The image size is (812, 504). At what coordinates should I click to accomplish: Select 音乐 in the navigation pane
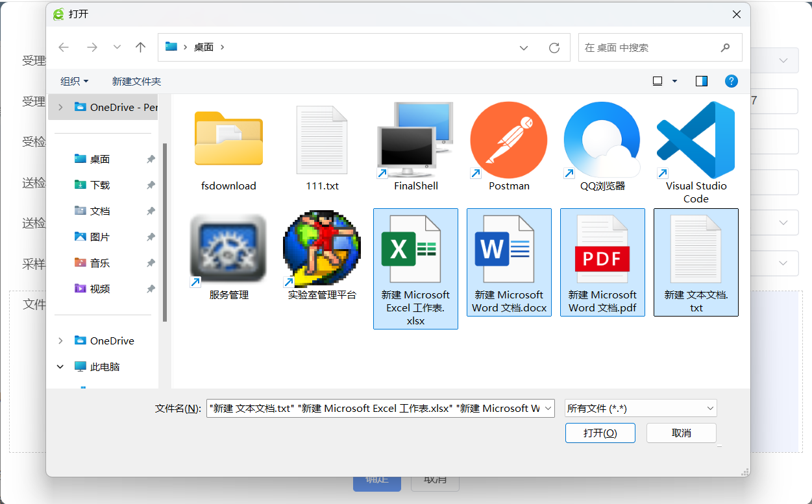pyautogui.click(x=100, y=263)
